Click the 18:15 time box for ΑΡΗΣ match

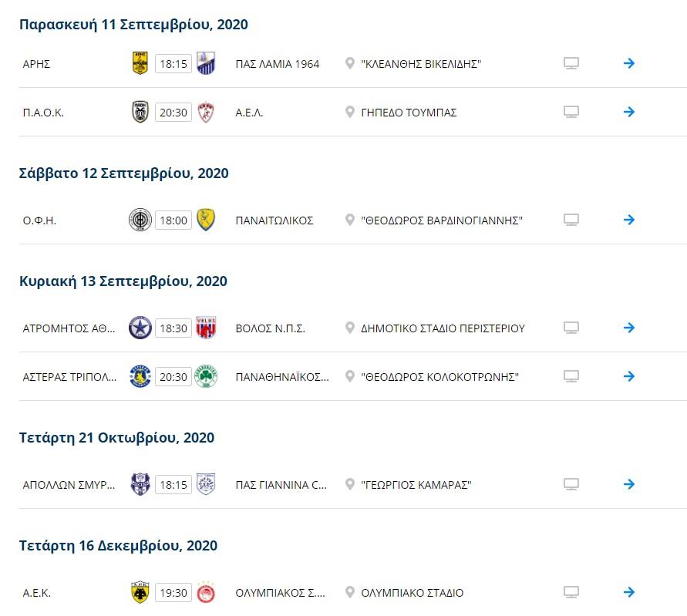[x=173, y=64]
